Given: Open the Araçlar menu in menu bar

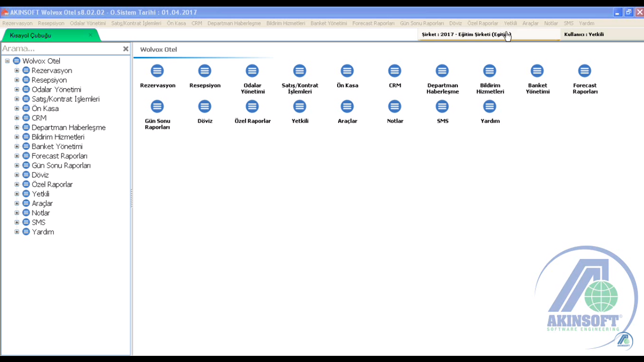Looking at the screenshot, I should click(x=530, y=23).
